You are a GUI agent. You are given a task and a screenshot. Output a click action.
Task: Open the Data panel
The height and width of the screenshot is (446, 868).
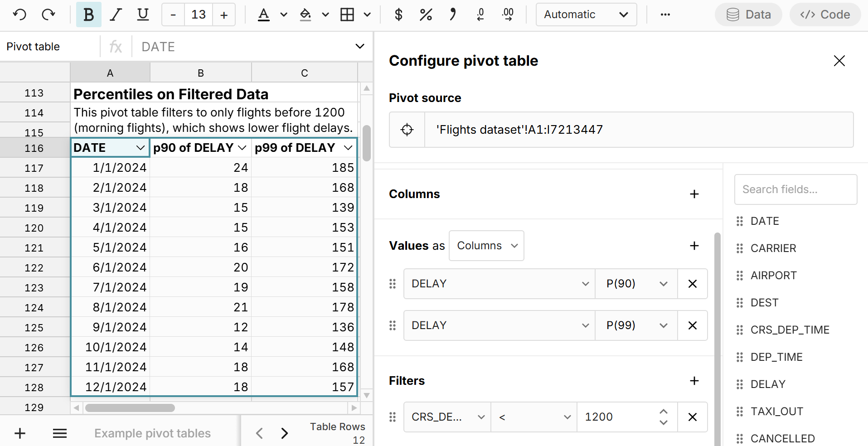tap(748, 15)
